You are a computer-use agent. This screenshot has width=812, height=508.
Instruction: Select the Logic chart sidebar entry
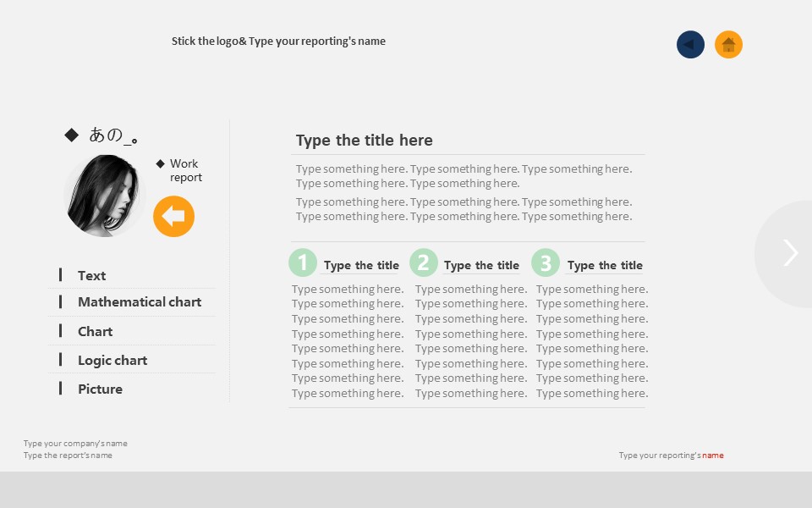(112, 361)
